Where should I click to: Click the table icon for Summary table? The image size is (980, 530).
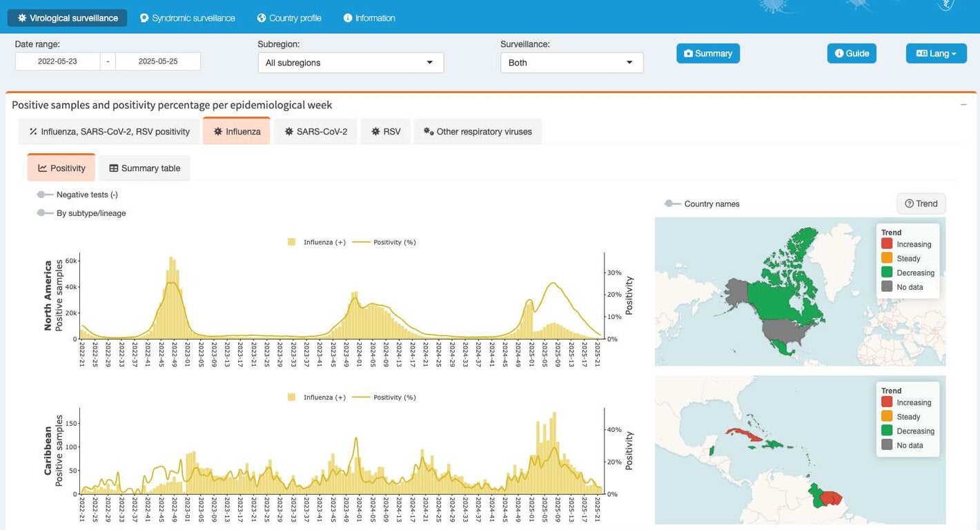click(x=113, y=168)
